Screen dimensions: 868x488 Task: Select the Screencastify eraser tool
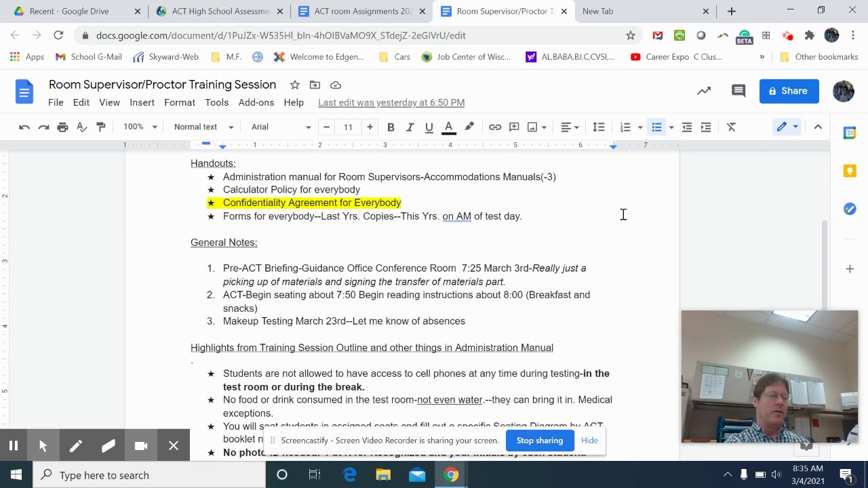(108, 445)
